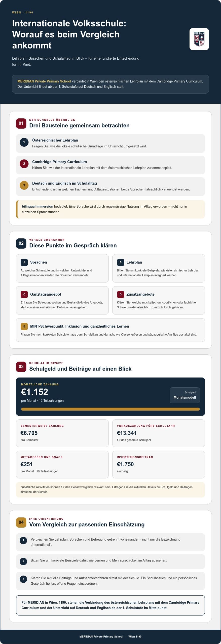Viewport: 221px width, 644px height.
Task: Click circle 2 beside Cambridge Primary Curriculum
Action: [24, 164]
